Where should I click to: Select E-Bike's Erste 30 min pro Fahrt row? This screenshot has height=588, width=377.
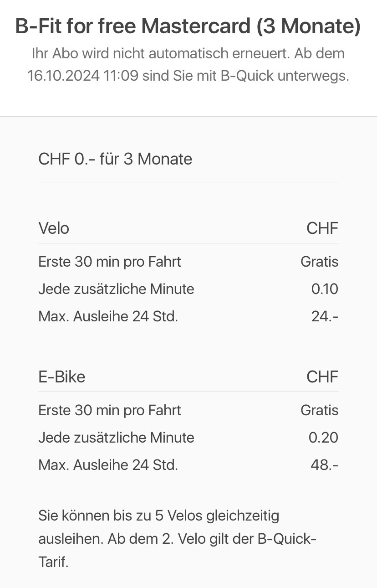click(x=110, y=410)
